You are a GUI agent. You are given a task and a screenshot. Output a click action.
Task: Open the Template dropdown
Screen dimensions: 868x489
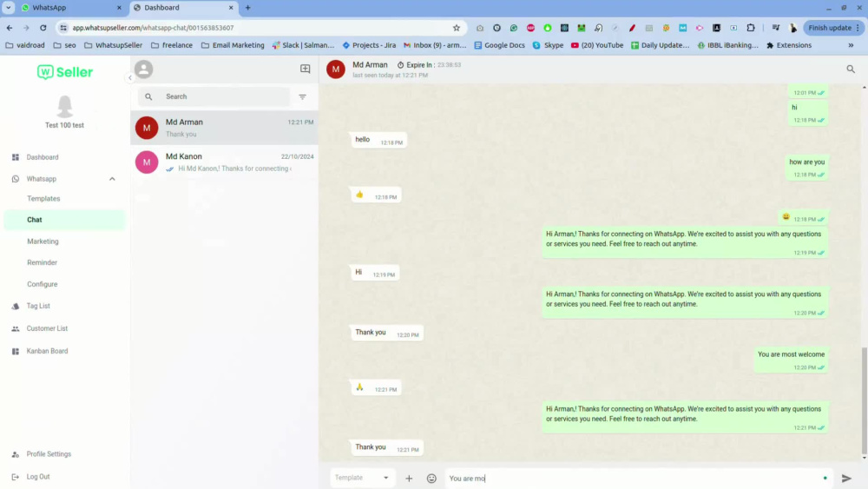(x=361, y=478)
